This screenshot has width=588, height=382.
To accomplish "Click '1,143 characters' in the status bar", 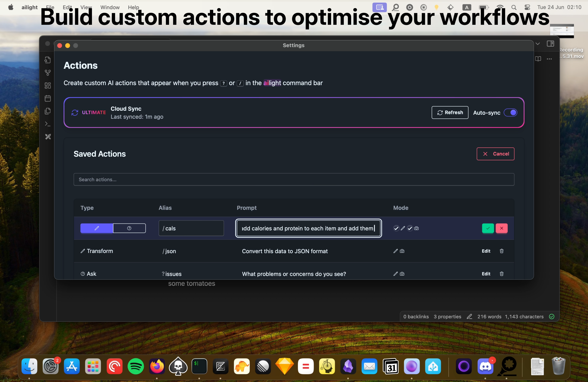I will [x=524, y=317].
